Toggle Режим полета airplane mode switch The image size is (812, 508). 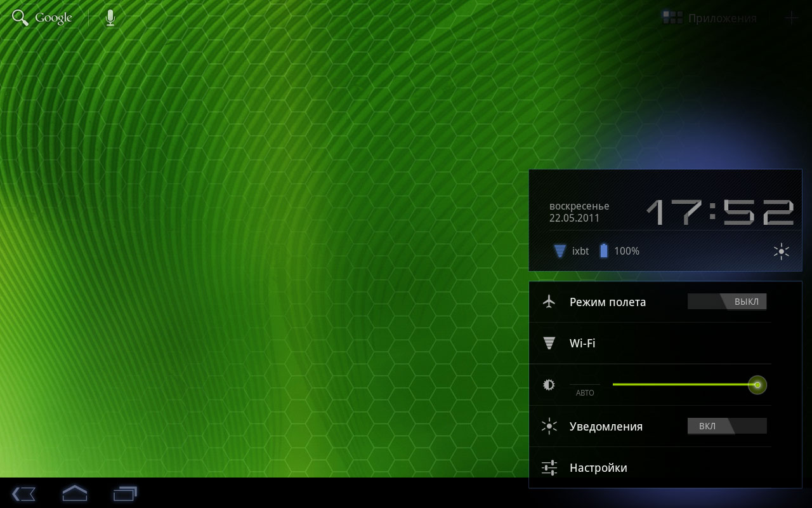point(727,302)
